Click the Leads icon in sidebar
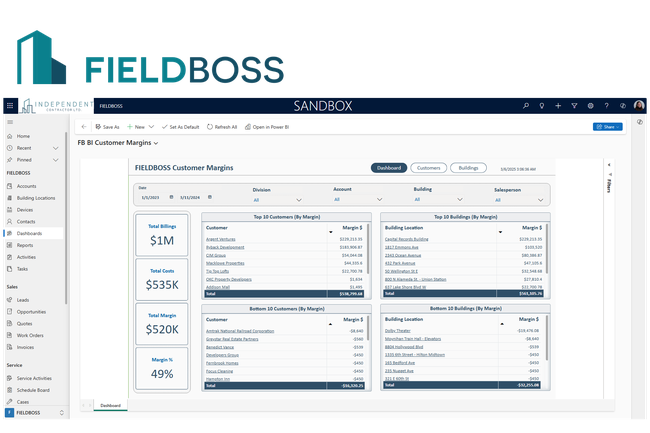 pos(10,300)
